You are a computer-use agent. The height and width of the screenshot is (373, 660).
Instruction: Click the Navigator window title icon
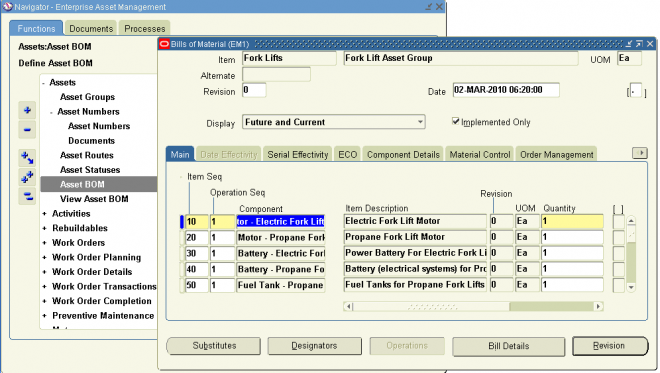pyautogui.click(x=7, y=6)
